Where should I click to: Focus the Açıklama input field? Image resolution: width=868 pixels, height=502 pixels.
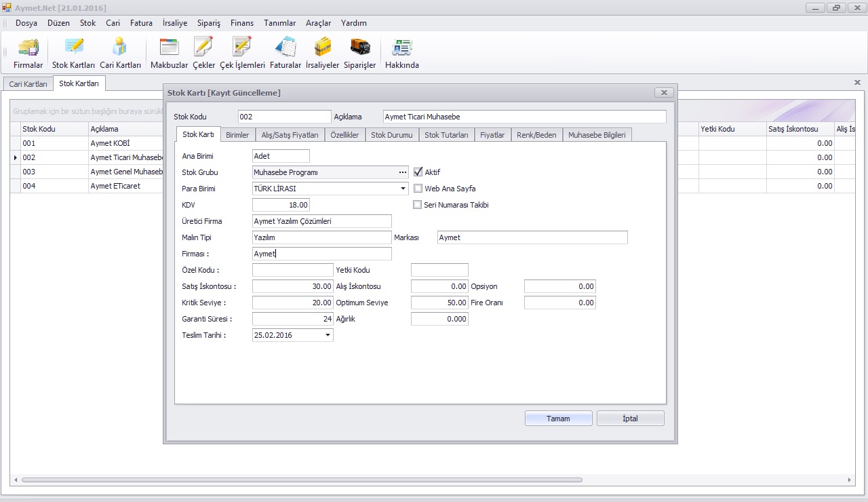point(525,117)
